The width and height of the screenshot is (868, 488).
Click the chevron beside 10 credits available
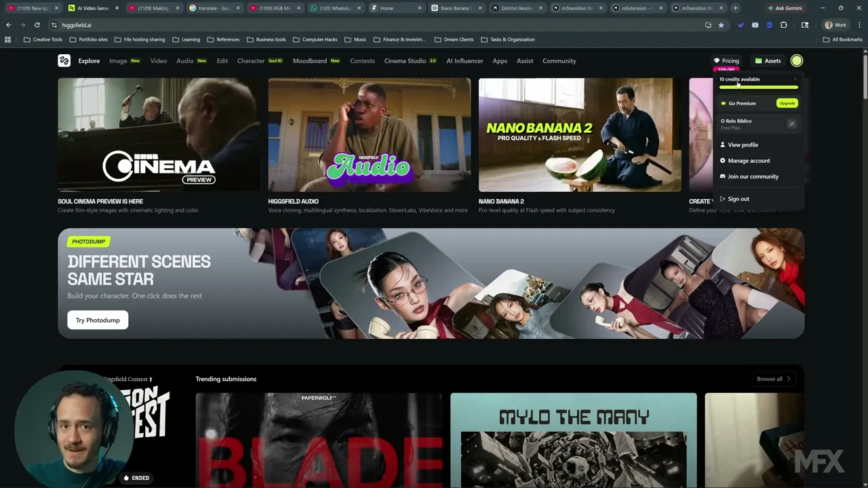click(795, 79)
